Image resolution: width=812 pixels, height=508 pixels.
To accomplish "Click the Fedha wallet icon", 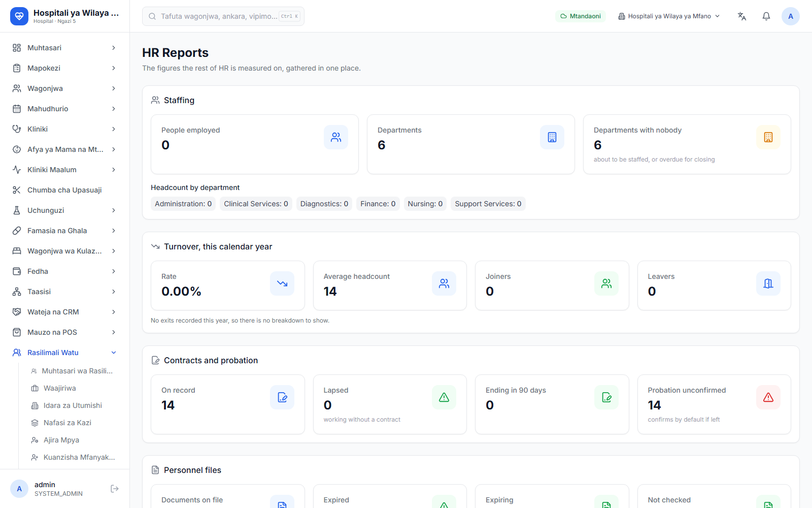I will tap(17, 271).
